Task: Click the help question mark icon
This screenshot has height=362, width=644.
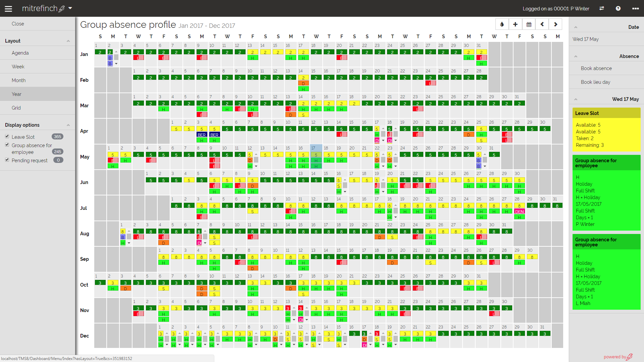Action: click(x=618, y=9)
